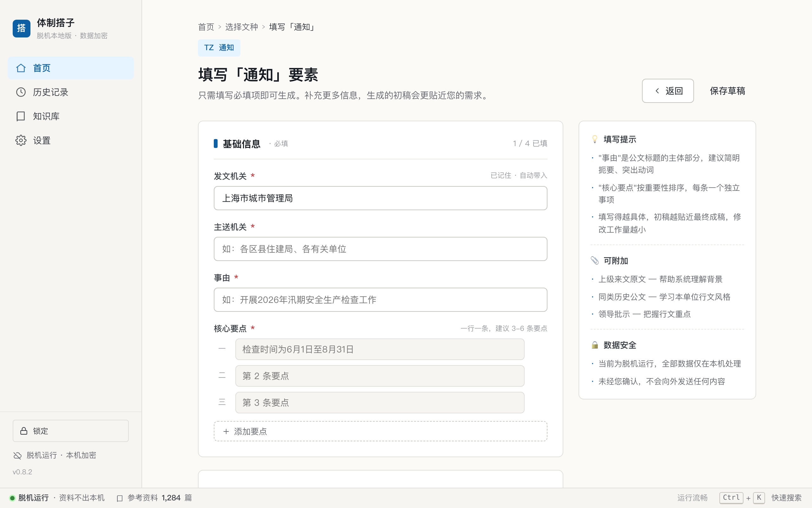Click the back chevron in 返回 button
The image size is (812, 508).
(657, 91)
